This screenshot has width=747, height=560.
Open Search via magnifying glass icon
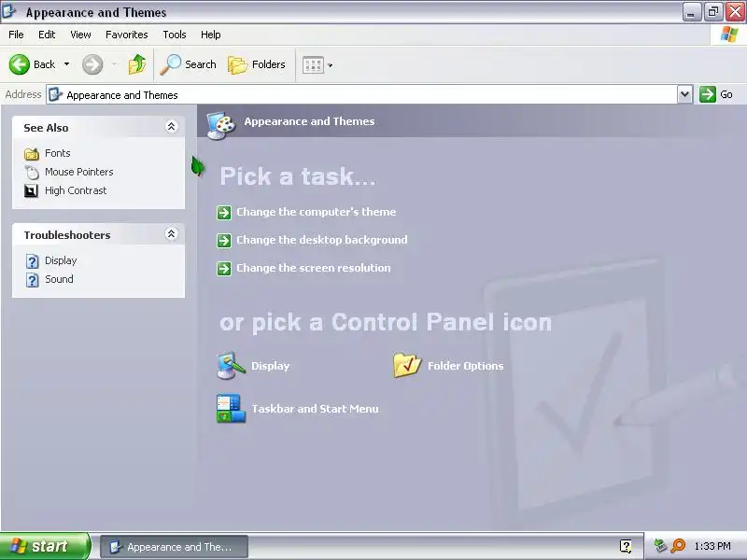[x=170, y=64]
